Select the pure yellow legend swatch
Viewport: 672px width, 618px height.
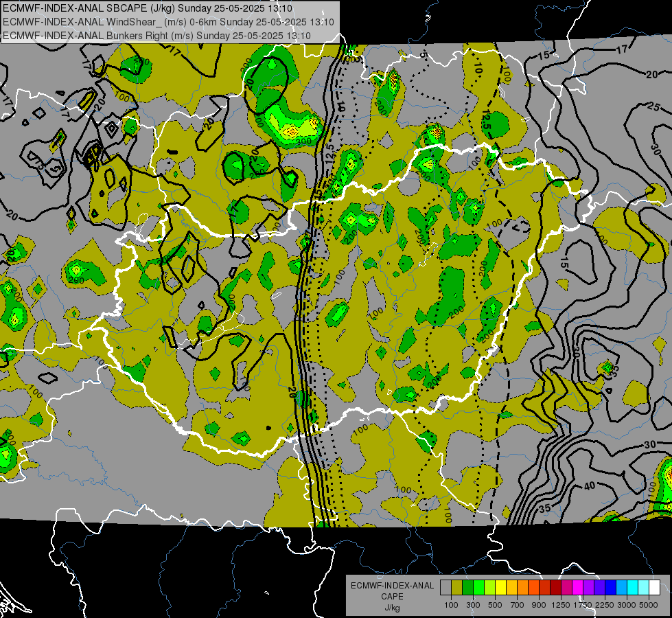[x=501, y=588]
